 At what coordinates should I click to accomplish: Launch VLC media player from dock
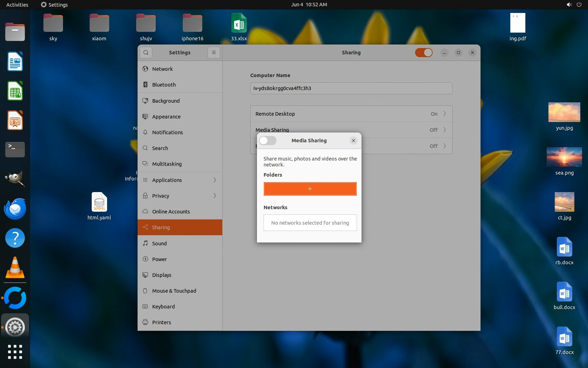click(x=15, y=268)
